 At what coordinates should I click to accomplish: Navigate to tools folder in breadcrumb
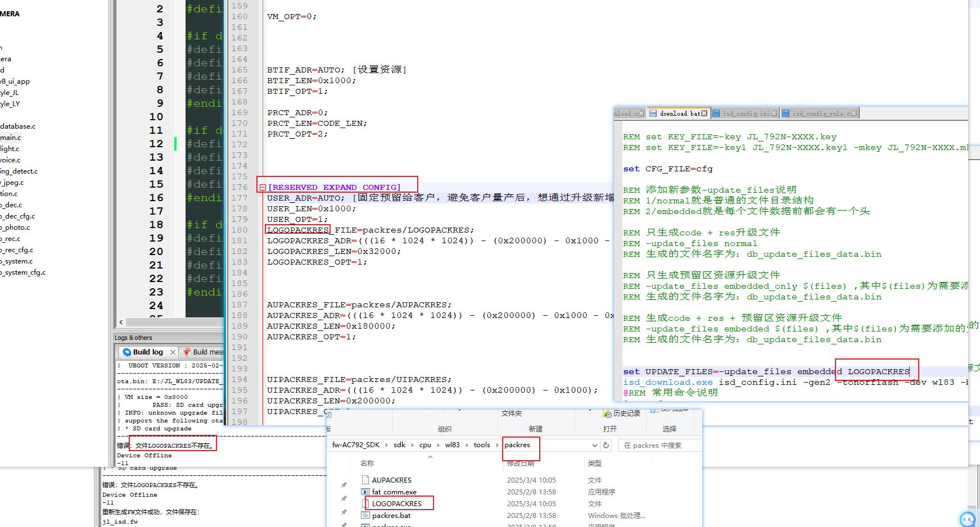482,445
